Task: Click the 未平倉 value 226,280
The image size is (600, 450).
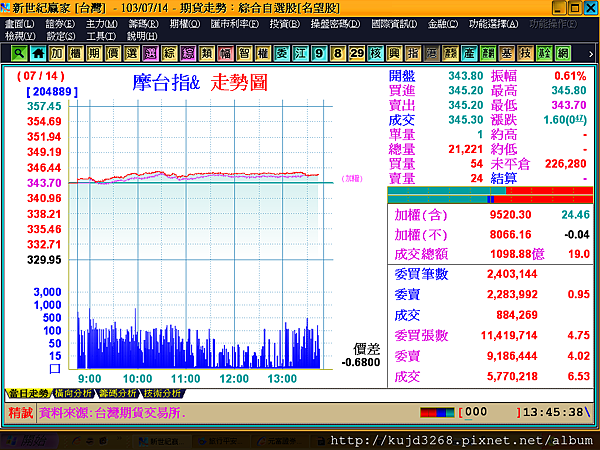Action: coord(566,164)
